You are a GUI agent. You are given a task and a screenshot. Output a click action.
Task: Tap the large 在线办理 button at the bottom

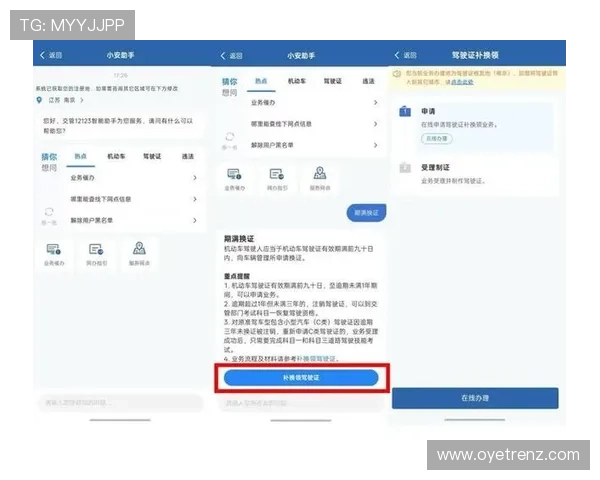[x=475, y=398]
